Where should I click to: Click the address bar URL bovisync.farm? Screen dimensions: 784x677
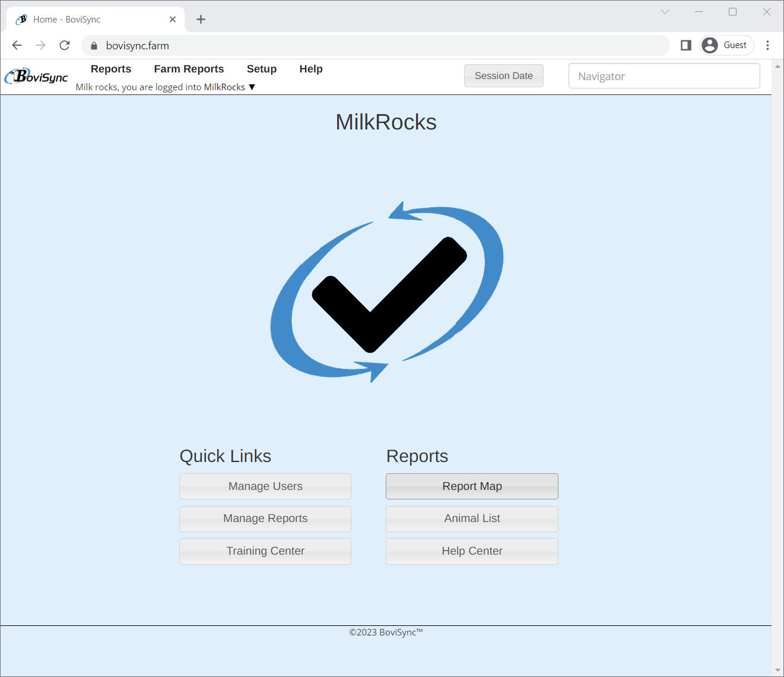pyautogui.click(x=138, y=46)
